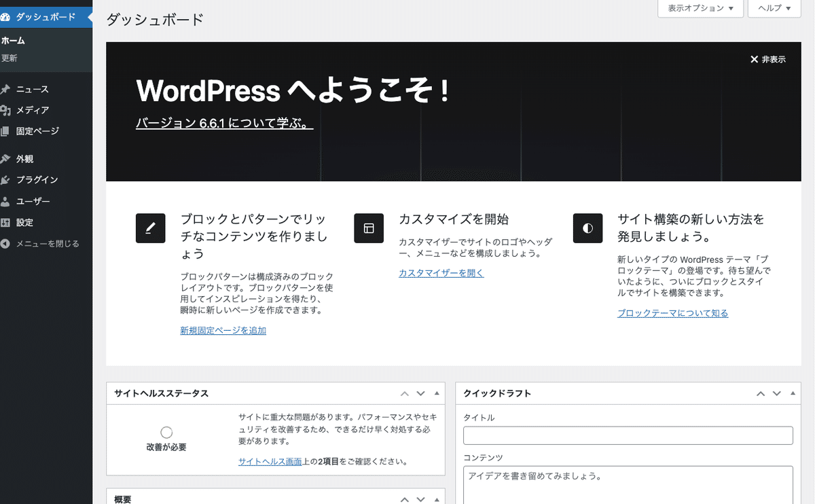Click ブロックテーマについて知る link
Image resolution: width=815 pixels, height=504 pixels.
672,313
